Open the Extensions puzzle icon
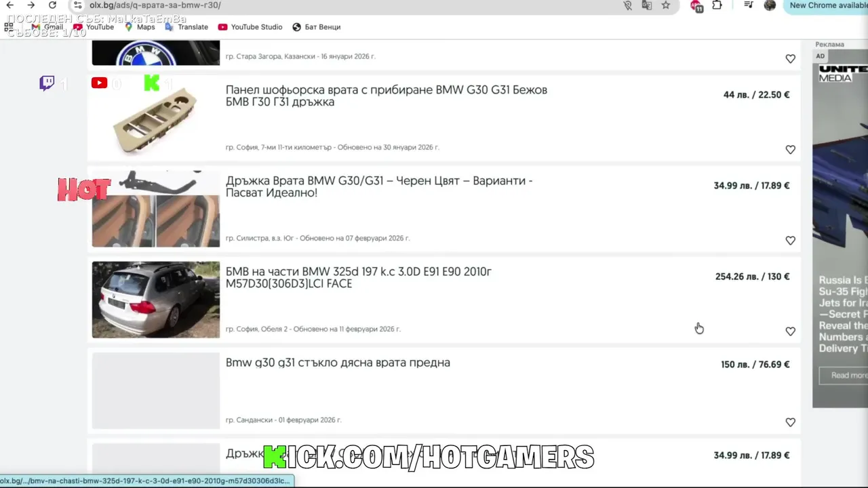Viewport: 868px width, 488px height. pyautogui.click(x=717, y=5)
